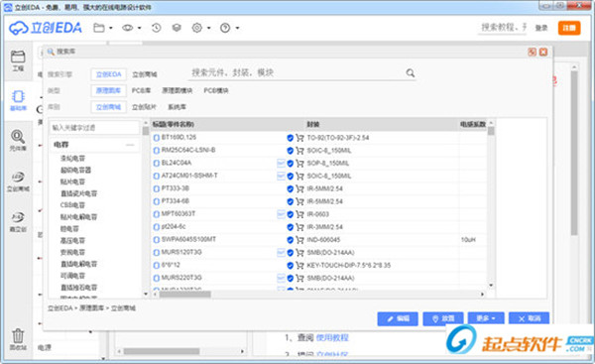Open the 使用教程 tutorial link

click(x=332, y=337)
